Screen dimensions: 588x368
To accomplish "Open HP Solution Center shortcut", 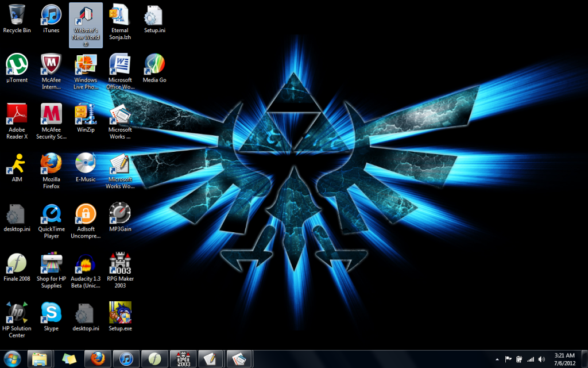I will 17,319.
